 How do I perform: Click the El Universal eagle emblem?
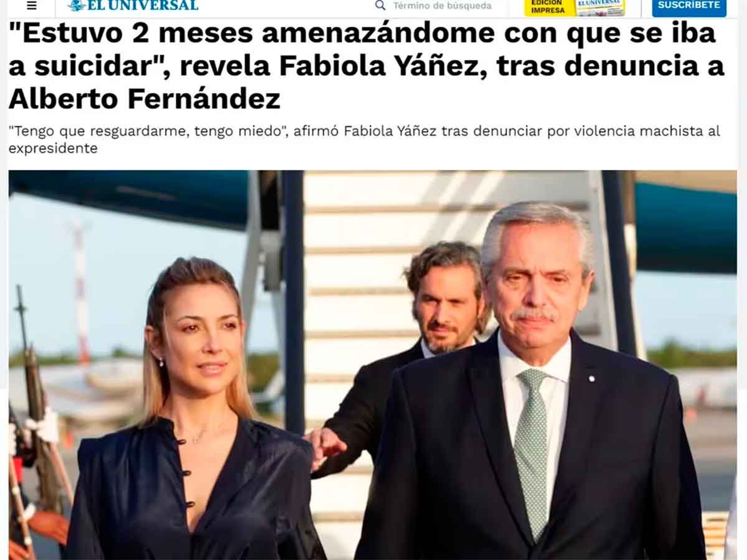click(77, 6)
